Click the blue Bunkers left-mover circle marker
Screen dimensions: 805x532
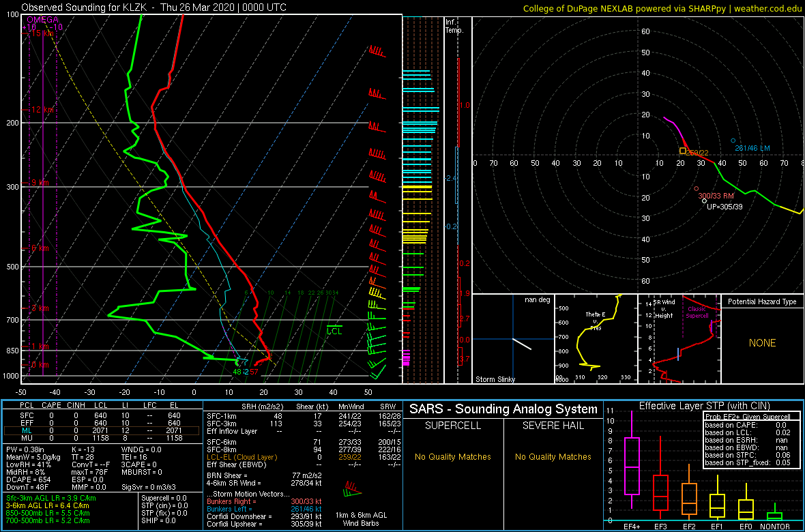pyautogui.click(x=733, y=141)
